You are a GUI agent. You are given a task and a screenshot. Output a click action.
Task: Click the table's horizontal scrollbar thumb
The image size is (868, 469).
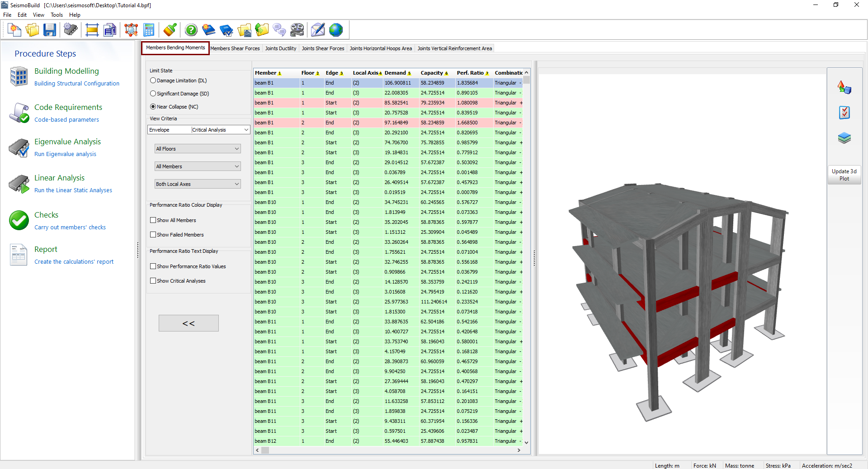coord(265,450)
